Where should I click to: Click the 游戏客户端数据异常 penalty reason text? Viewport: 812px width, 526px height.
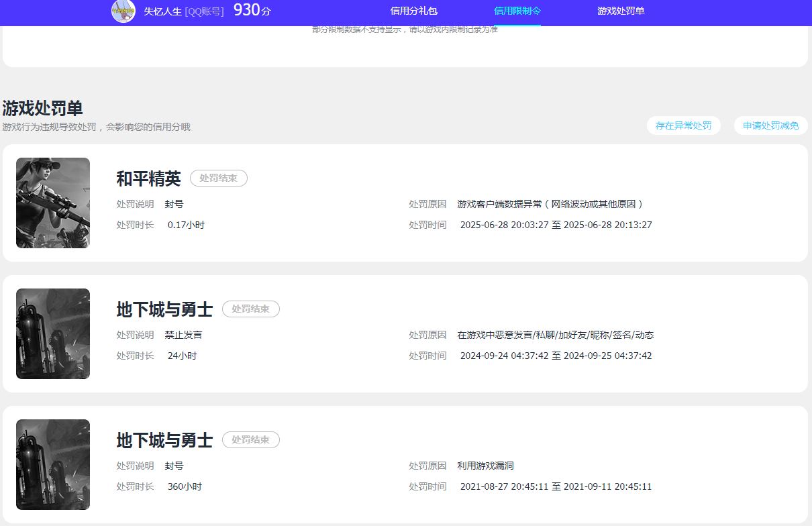click(550, 204)
